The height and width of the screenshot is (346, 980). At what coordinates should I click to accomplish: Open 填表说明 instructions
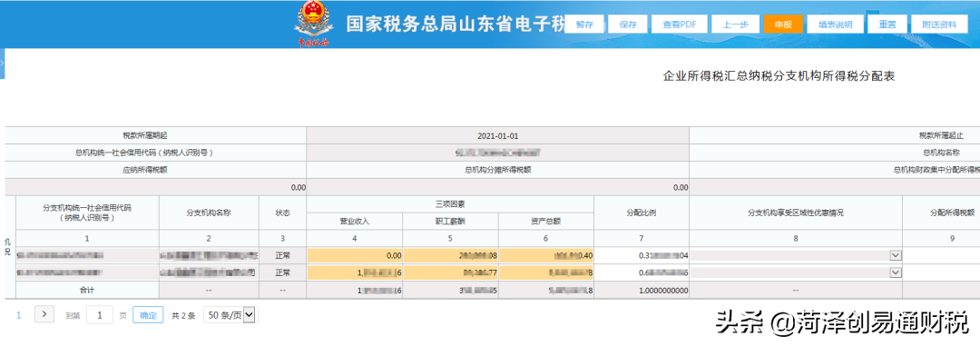[x=835, y=25]
